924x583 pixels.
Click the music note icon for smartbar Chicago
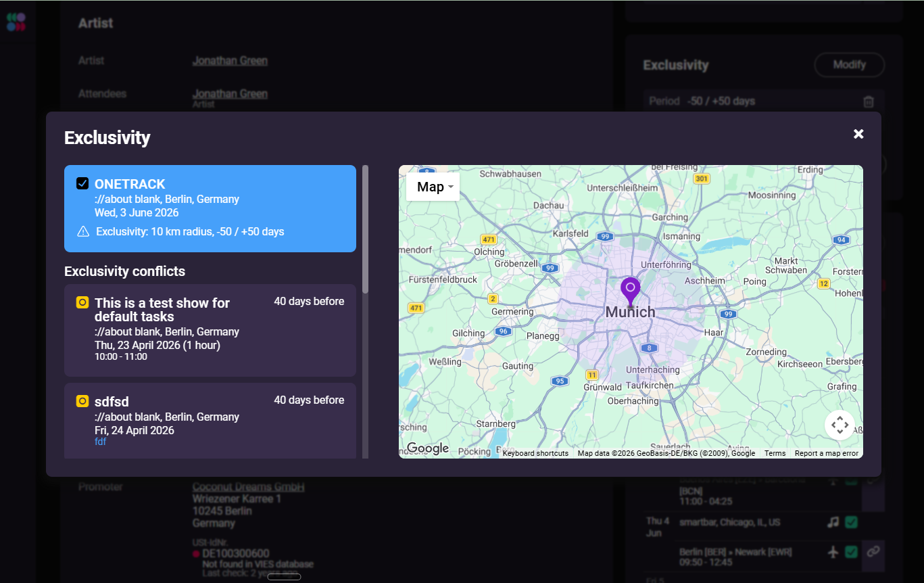click(833, 522)
